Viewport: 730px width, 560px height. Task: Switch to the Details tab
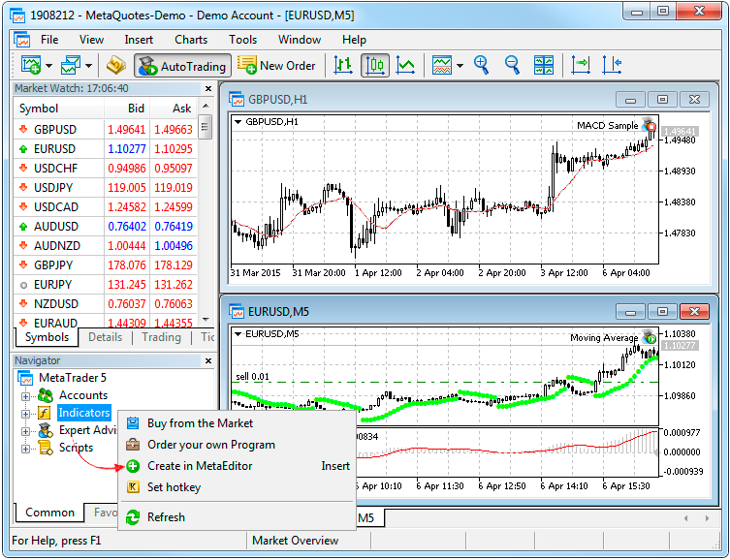click(x=106, y=337)
